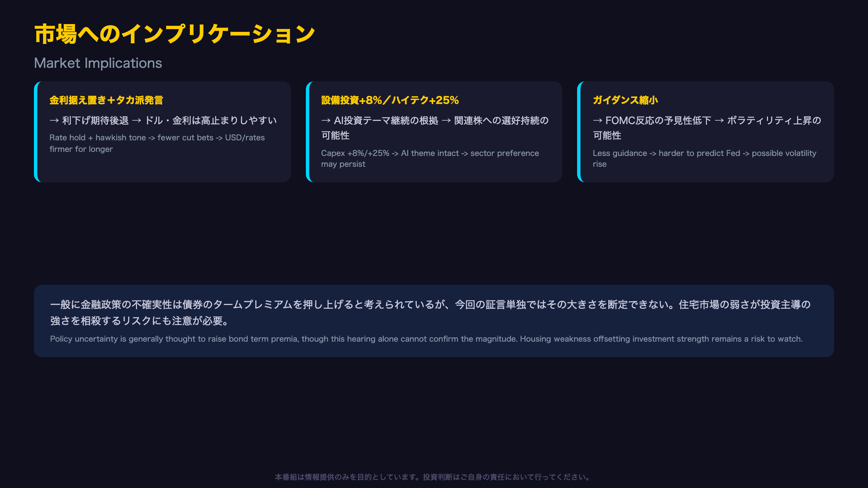868x488 pixels.
Task: Click the 一般に金融政策の不確実性 paragraph
Action: click(430, 312)
